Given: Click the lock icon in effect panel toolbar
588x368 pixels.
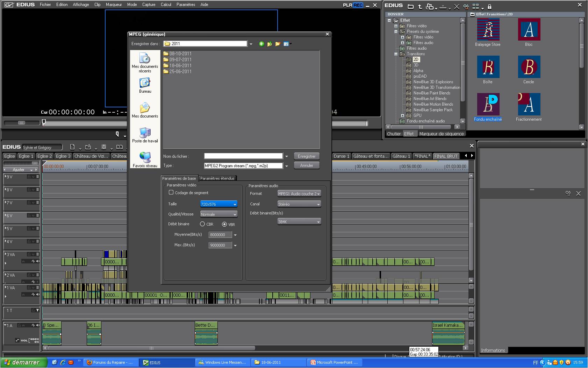Looking at the screenshot, I should pos(489,6).
